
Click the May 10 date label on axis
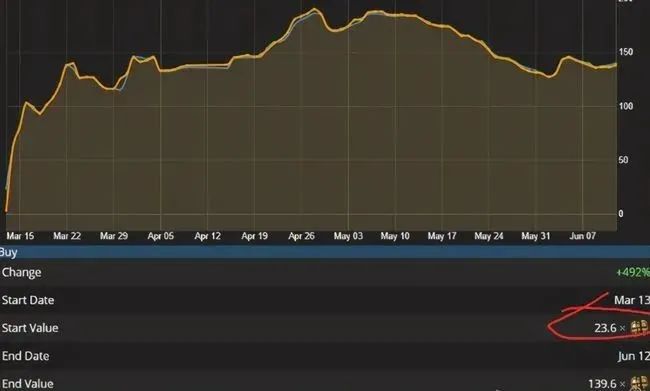click(x=395, y=236)
